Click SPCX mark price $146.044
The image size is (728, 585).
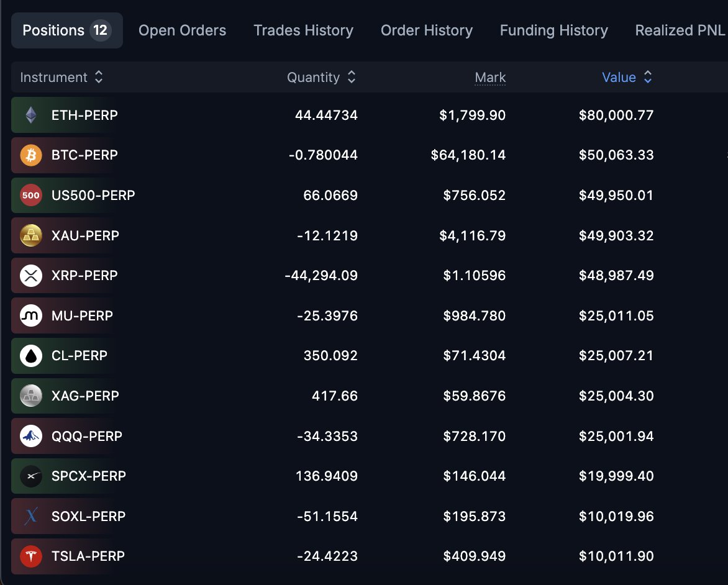(475, 476)
